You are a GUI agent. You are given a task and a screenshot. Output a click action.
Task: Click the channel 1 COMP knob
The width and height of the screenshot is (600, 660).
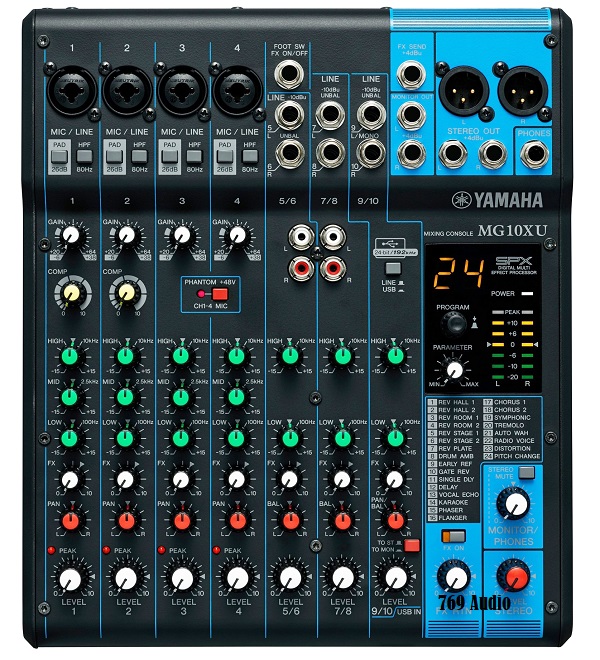(x=72, y=293)
